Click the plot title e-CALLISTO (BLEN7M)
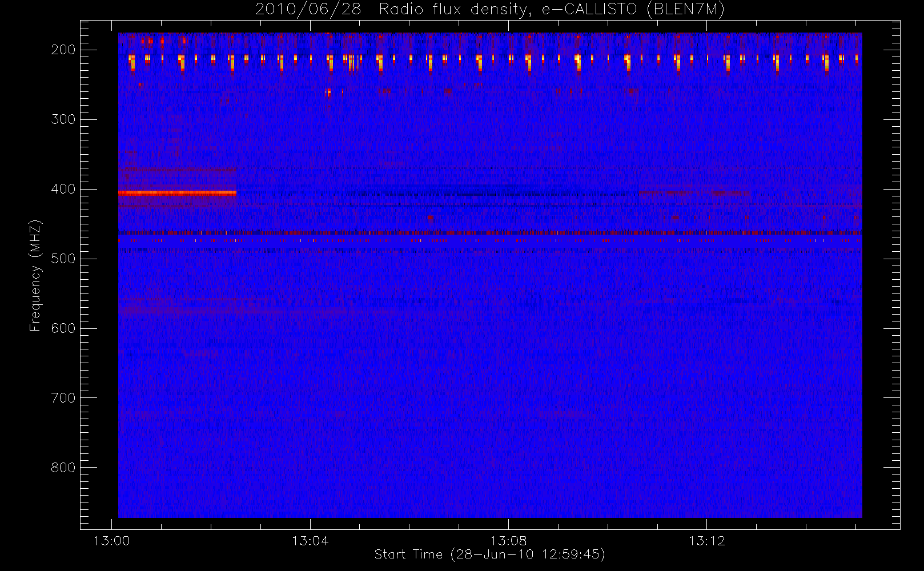924x571 pixels. tap(633, 10)
